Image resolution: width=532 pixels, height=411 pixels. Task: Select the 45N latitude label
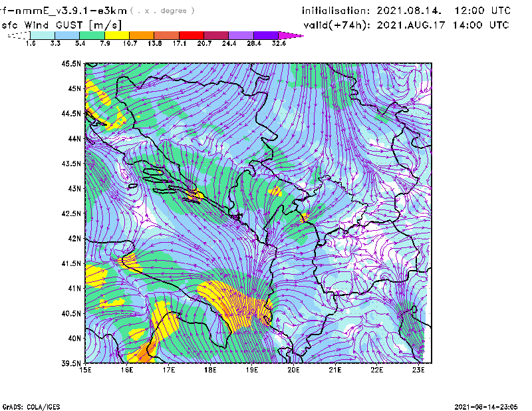[74, 88]
